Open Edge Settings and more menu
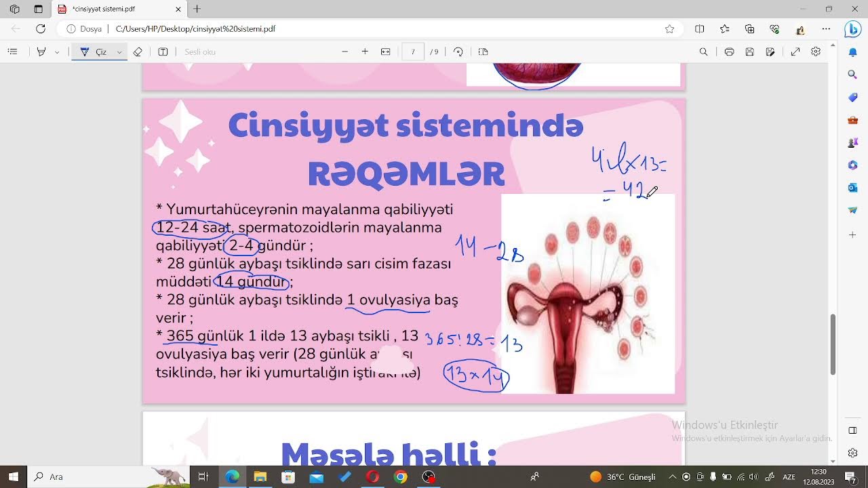This screenshot has height=488, width=868. tap(826, 29)
